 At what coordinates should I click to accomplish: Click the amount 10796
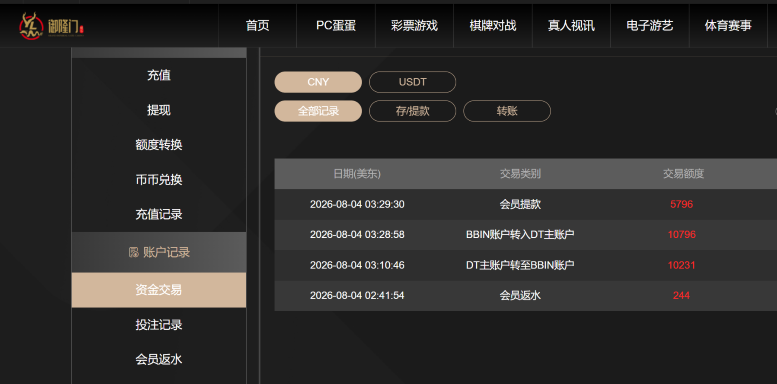(x=681, y=234)
